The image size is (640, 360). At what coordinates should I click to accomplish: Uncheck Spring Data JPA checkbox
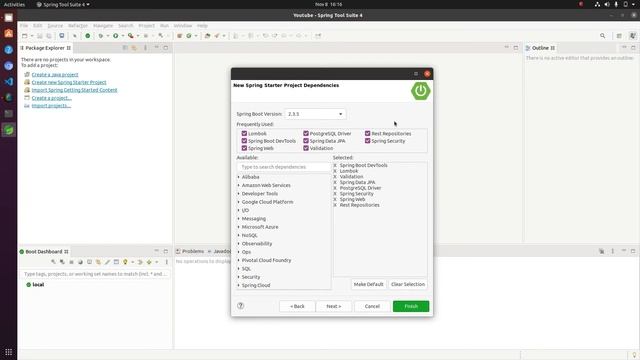306,141
